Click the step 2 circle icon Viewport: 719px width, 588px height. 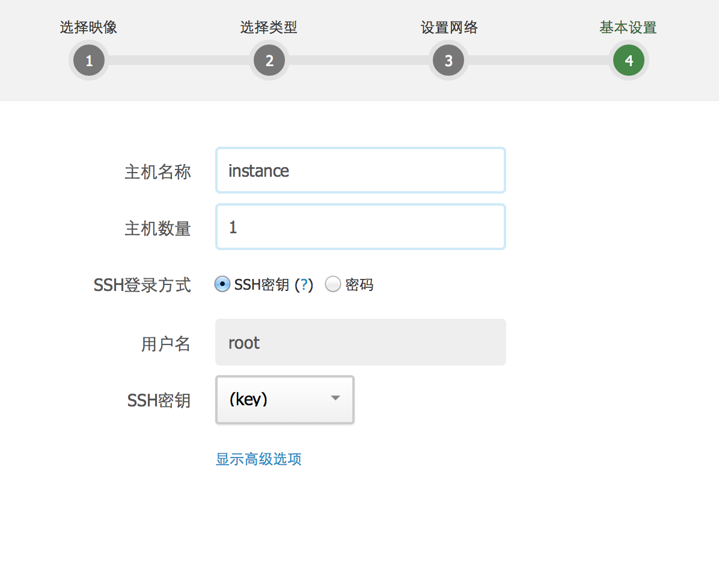pyautogui.click(x=269, y=61)
